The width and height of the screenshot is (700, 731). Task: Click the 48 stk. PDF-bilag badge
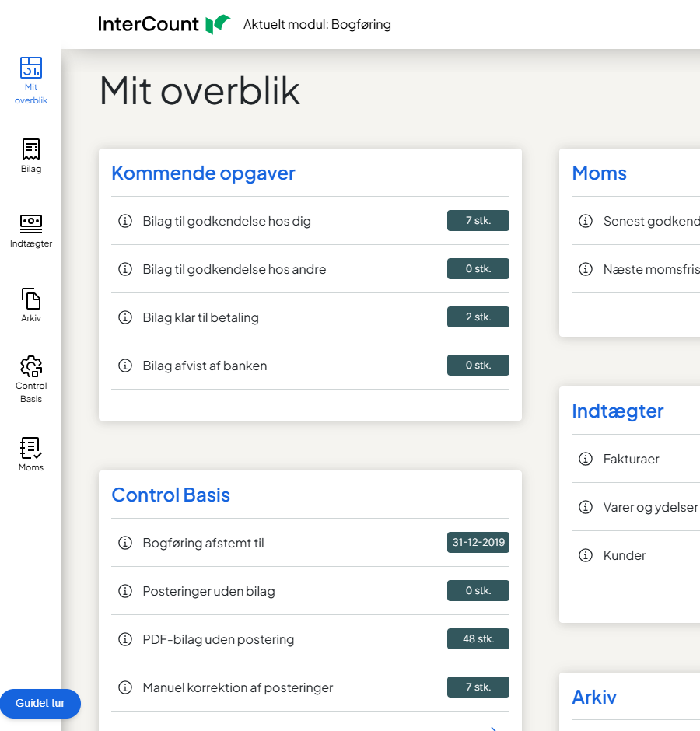[x=478, y=639]
